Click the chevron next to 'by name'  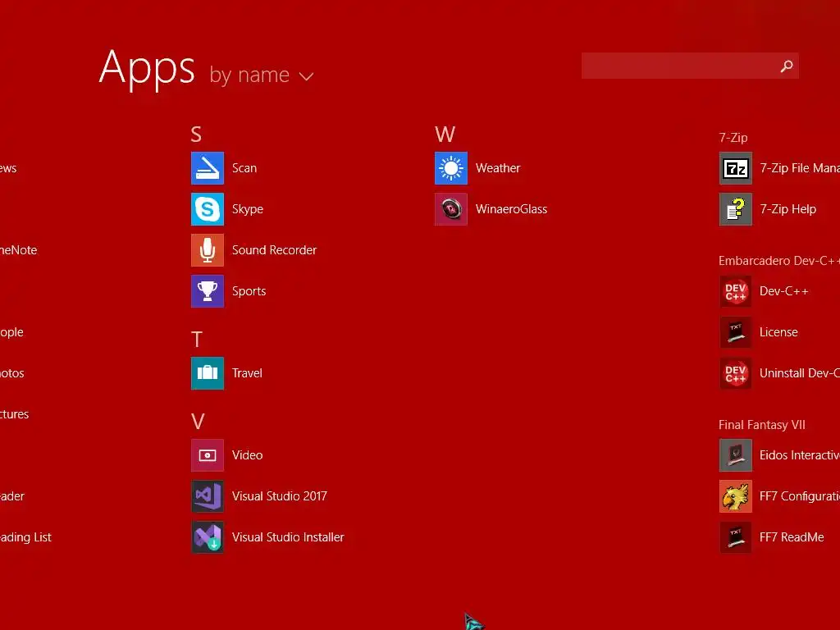click(x=307, y=77)
